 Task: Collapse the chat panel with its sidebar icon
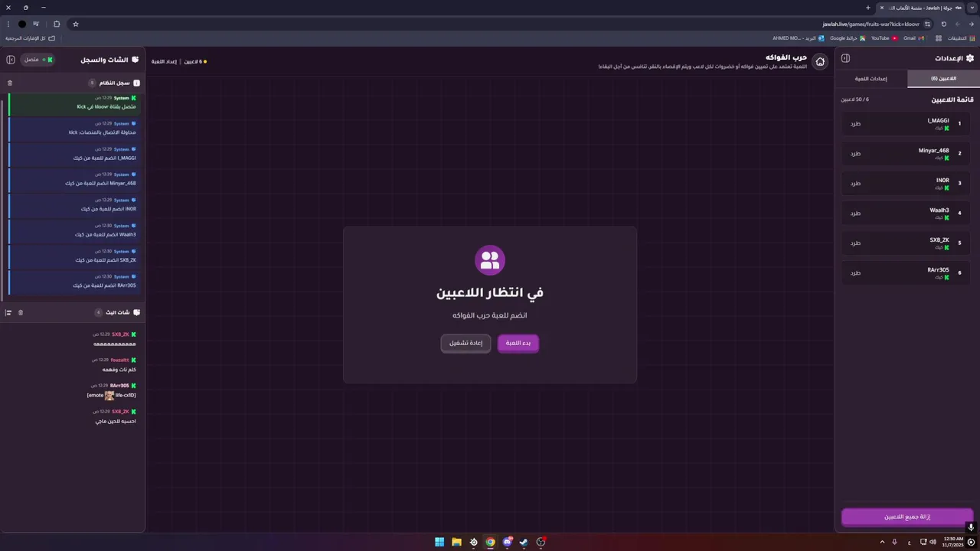pyautogui.click(x=11, y=60)
